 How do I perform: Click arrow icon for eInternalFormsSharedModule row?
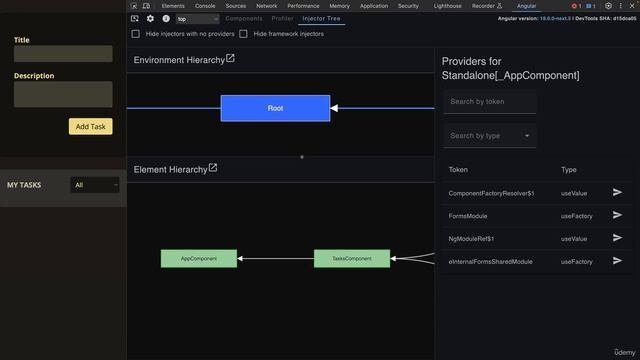point(617,261)
